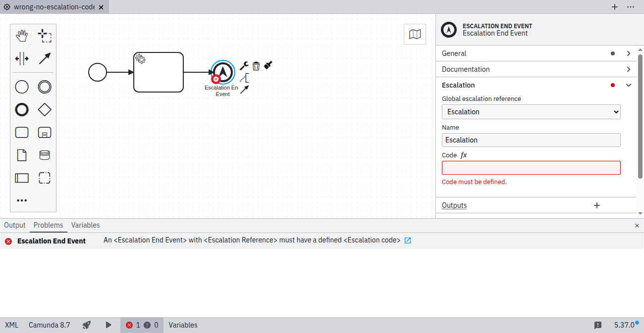Image resolution: width=644 pixels, height=333 pixels.
Task: Open the XML view
Action: point(11,325)
